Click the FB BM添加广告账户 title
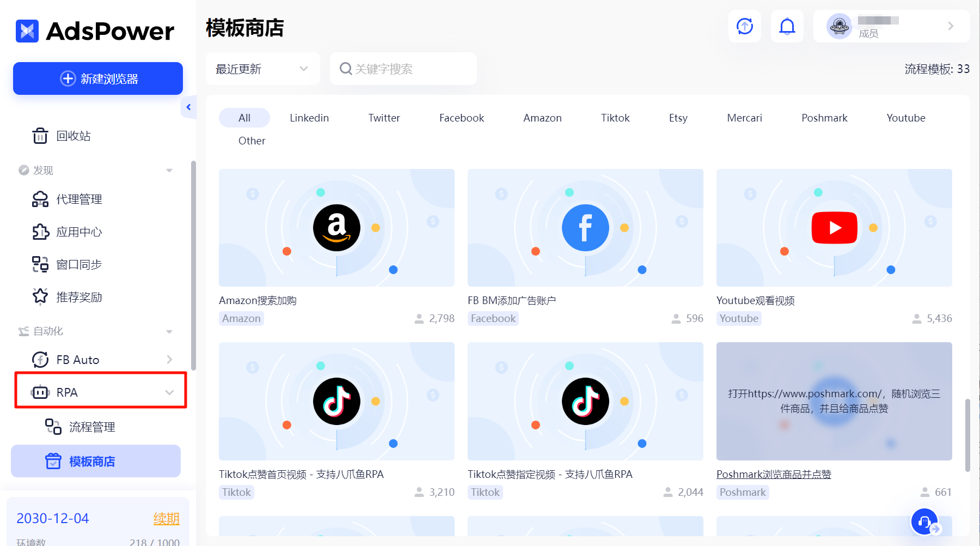 pyautogui.click(x=512, y=300)
